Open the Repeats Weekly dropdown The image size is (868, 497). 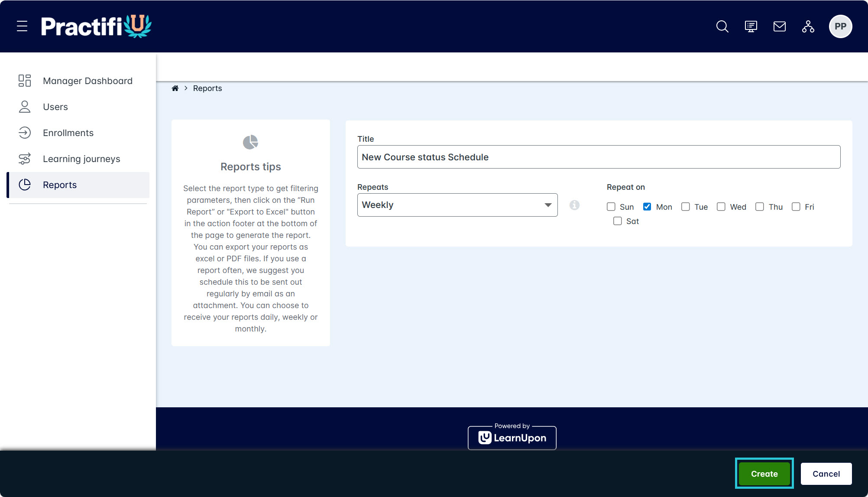tap(457, 205)
